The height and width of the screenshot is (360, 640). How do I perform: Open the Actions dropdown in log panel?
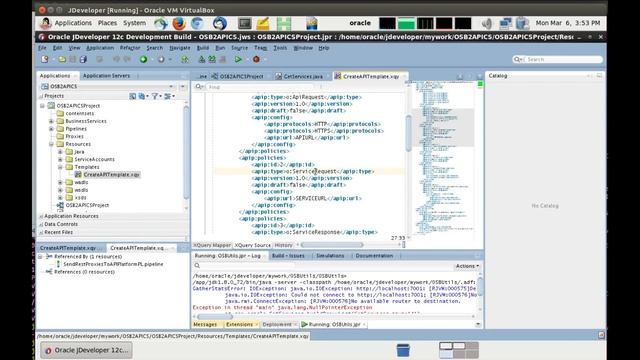(467, 266)
